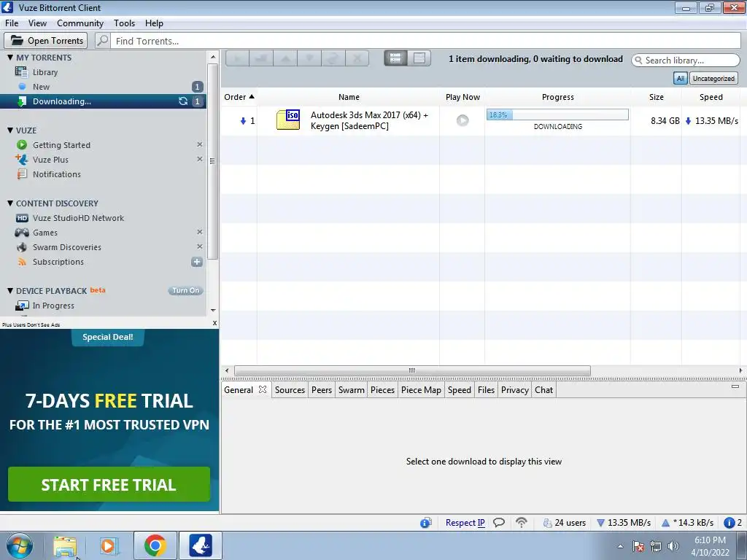This screenshot has height=560, width=747.
Task: Close the ad panel with the x
Action: (x=214, y=323)
